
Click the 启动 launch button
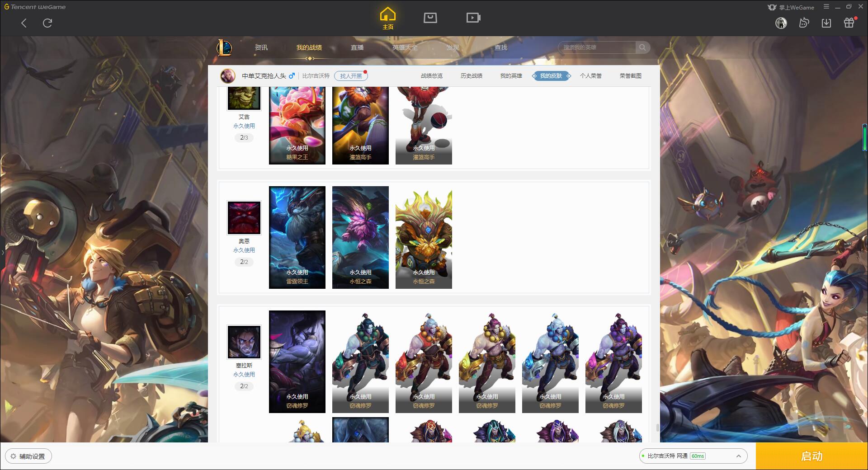(x=811, y=456)
